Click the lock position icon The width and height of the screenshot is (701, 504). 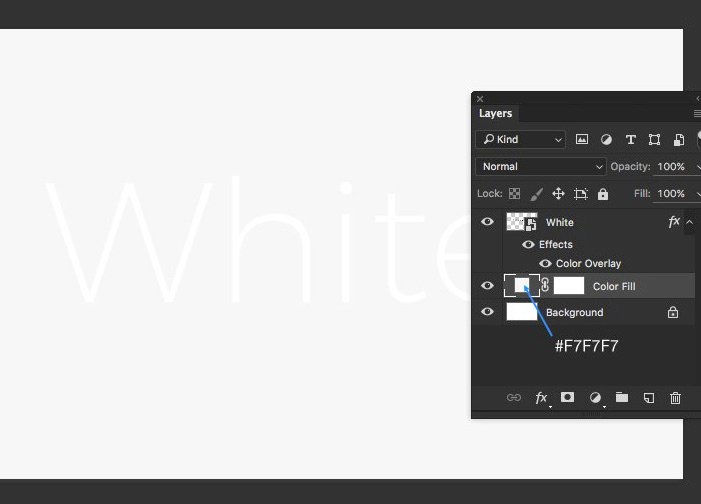[x=558, y=194]
